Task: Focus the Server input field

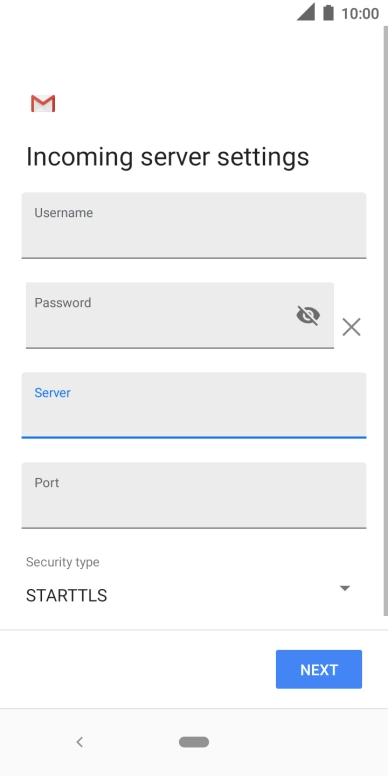Action: (194, 405)
